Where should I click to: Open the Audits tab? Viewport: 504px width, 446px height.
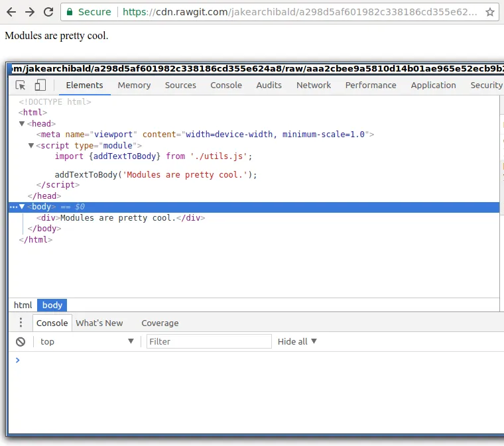click(x=269, y=85)
